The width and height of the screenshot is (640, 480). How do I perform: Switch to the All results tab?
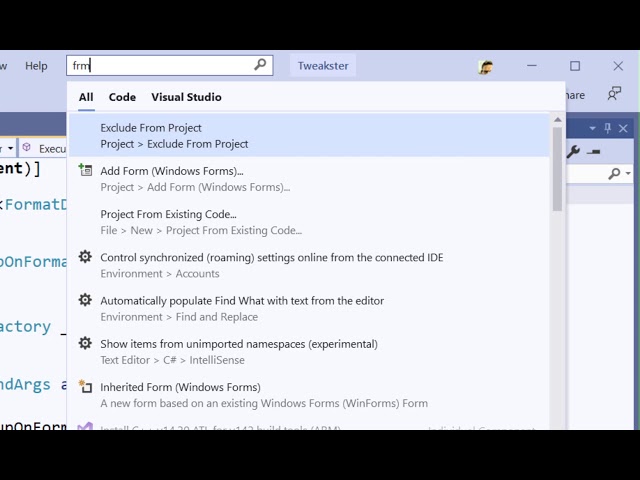click(86, 97)
